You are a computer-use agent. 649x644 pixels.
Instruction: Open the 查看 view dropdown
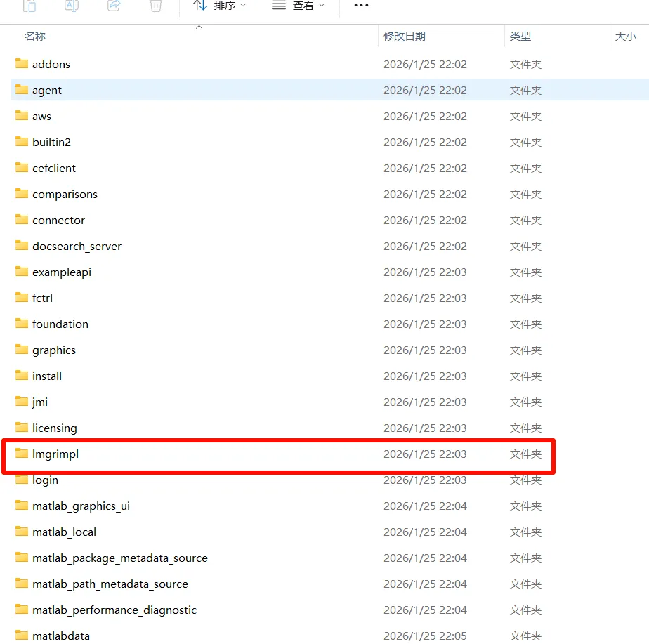(x=298, y=6)
